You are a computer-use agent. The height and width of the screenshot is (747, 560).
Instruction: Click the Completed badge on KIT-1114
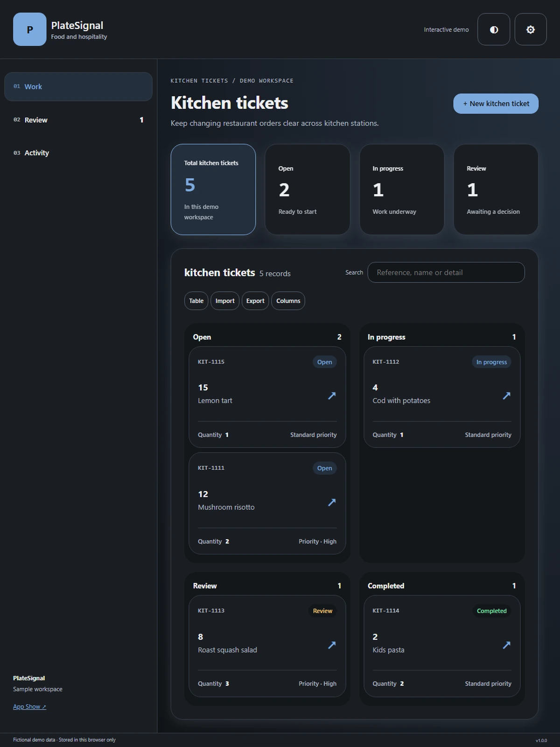pyautogui.click(x=491, y=611)
